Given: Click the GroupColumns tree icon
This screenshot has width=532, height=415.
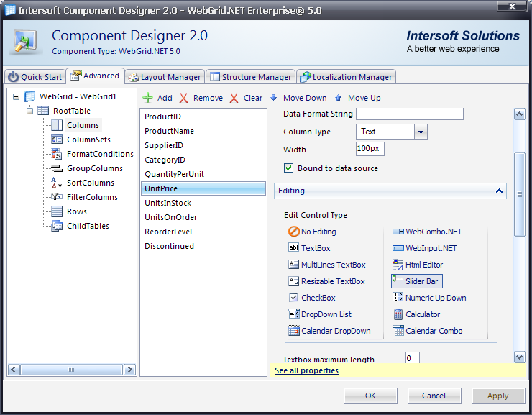Looking at the screenshot, I should 57,168.
